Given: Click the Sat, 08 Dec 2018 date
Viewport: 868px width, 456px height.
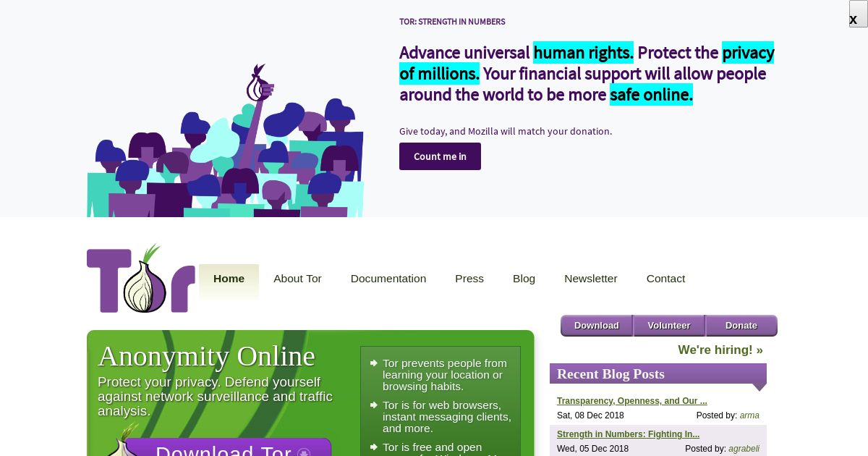Looking at the screenshot, I should [x=590, y=415].
